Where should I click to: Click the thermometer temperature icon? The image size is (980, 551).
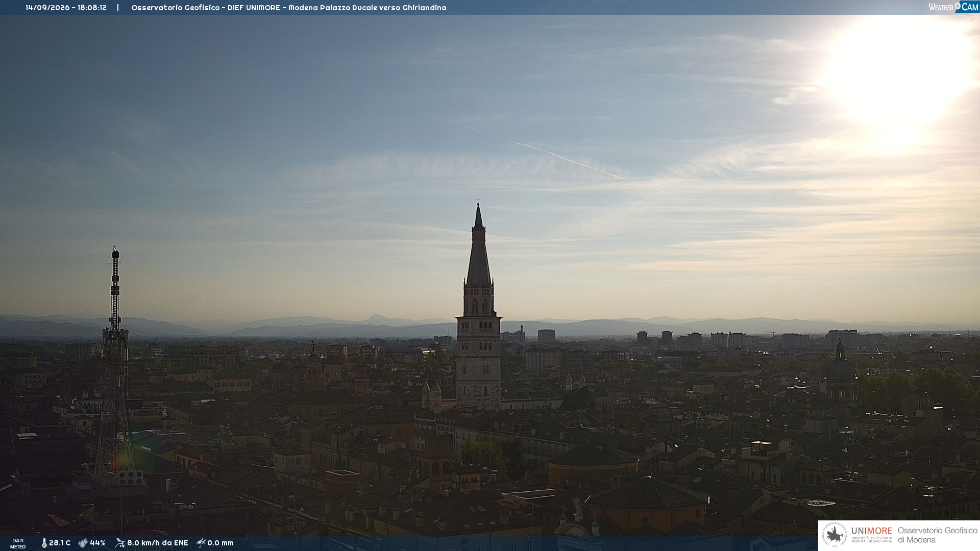pyautogui.click(x=44, y=543)
